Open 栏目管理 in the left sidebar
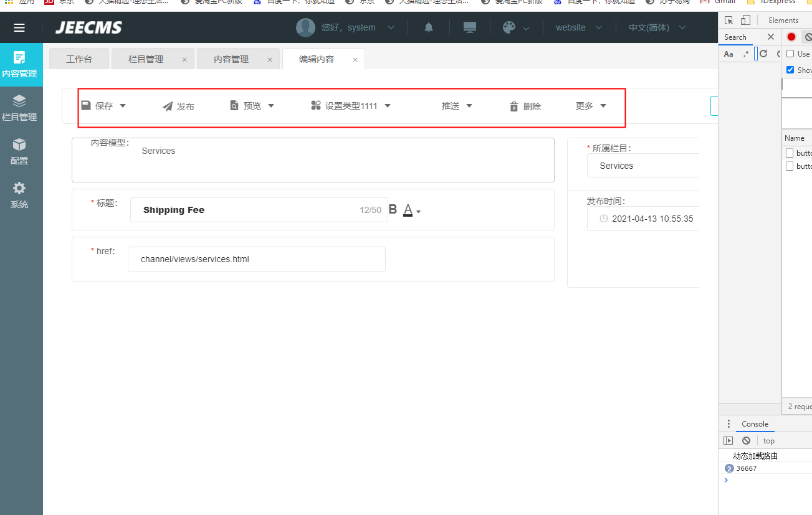 pos(19,108)
